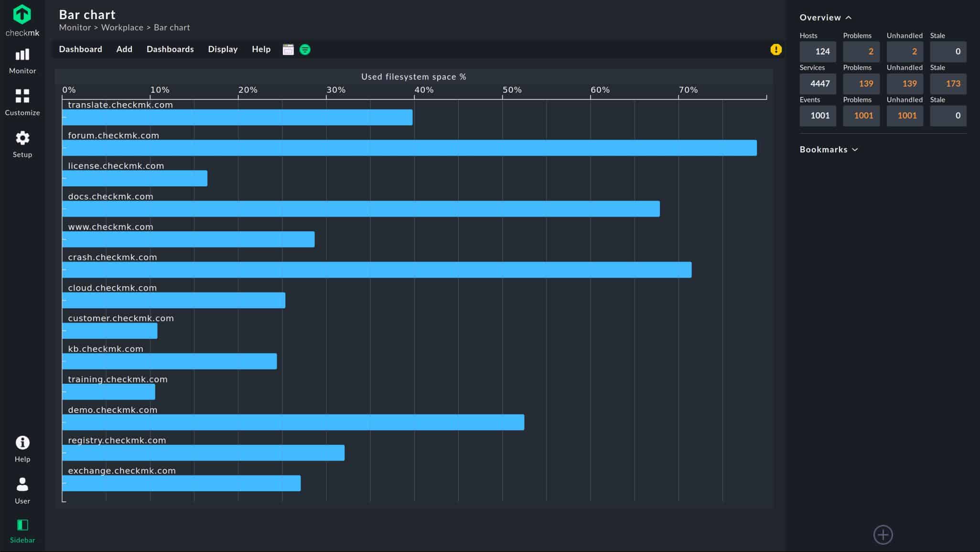Click the Workplace breadcrumb link
The image size is (980, 552).
pos(122,27)
